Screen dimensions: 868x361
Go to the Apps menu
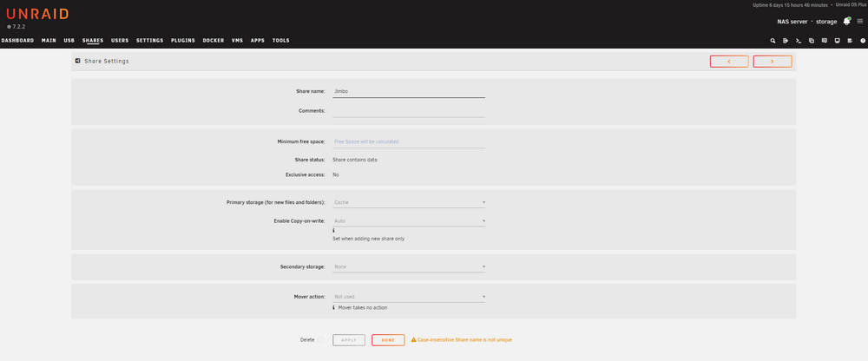pos(258,41)
